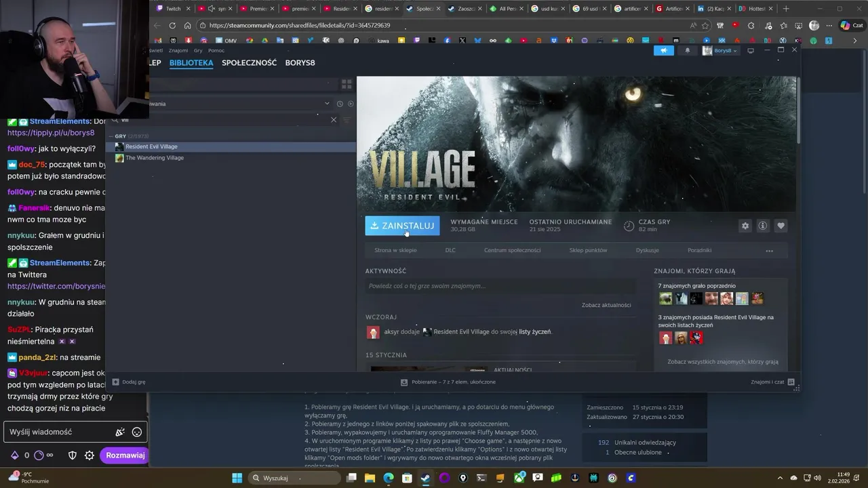
Task: Open Znajomi menu in Steam
Action: 178,50
